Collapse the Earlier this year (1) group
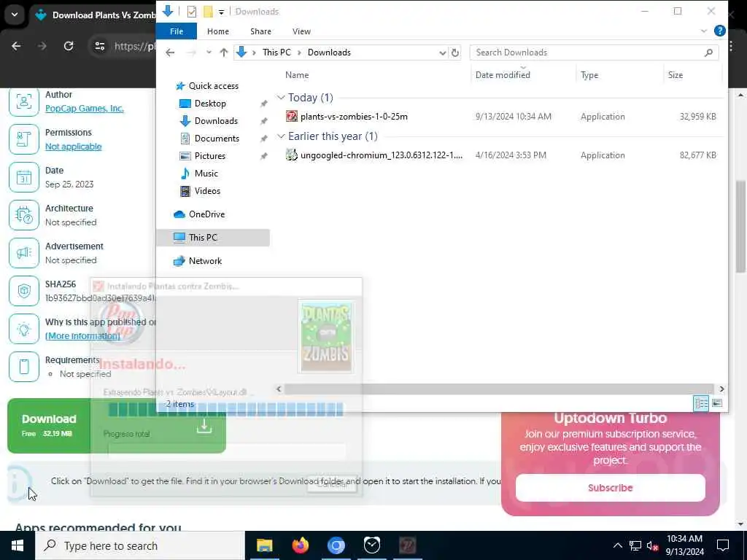 pos(281,136)
